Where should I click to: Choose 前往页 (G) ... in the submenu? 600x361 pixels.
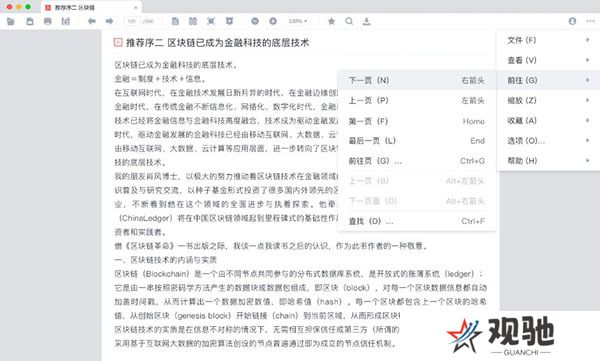point(417,161)
